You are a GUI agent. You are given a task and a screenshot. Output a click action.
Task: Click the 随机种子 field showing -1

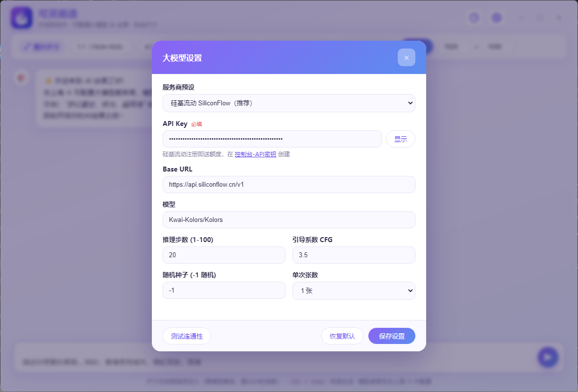click(224, 290)
